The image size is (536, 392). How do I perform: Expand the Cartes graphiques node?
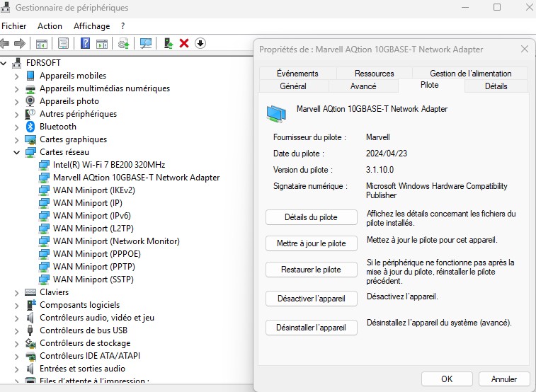(x=16, y=139)
